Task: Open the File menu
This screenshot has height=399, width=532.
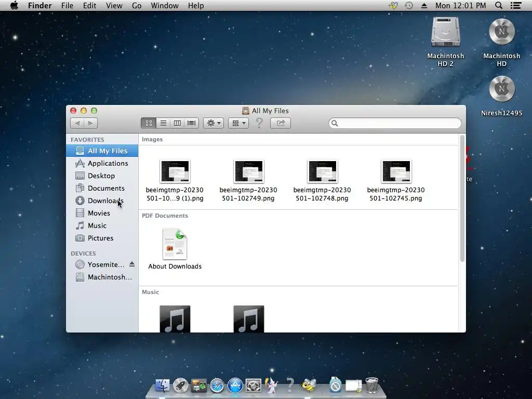Action: pos(67,5)
